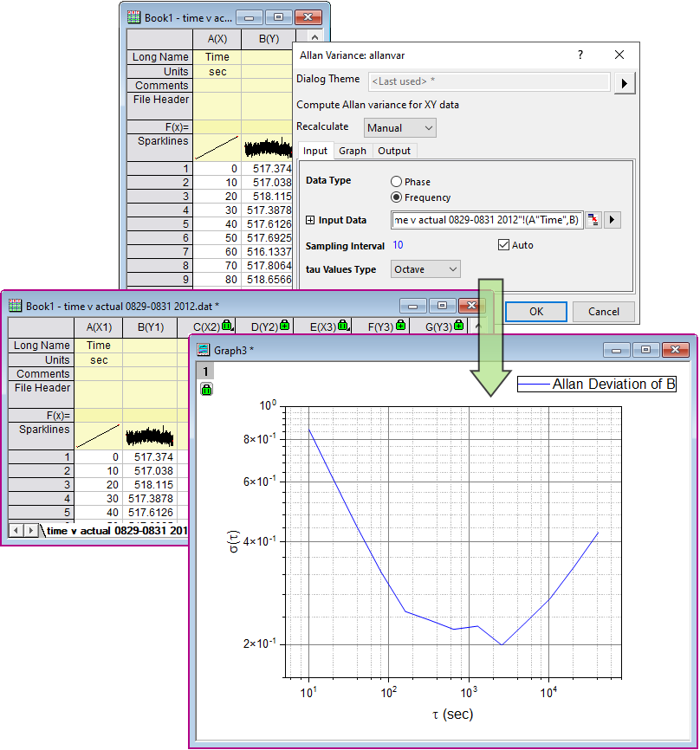Uncheck the Auto sampling interval checkbox
The image size is (700, 750).
[503, 244]
